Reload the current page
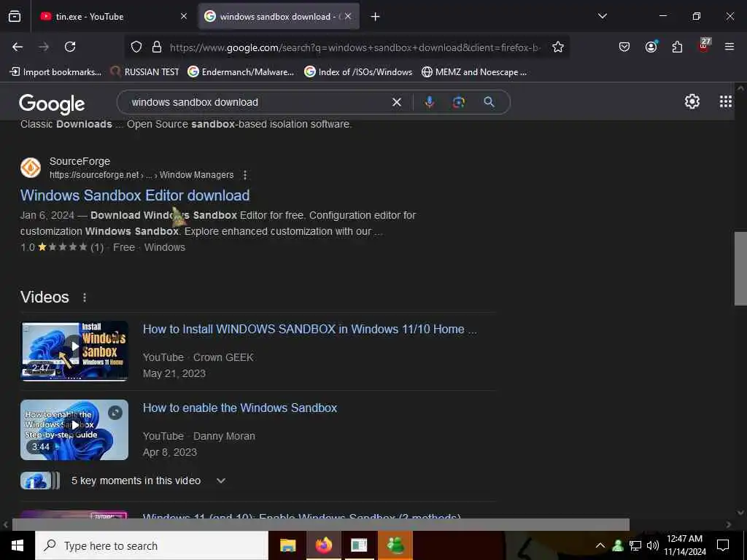This screenshot has width=747, height=560. coord(70,47)
